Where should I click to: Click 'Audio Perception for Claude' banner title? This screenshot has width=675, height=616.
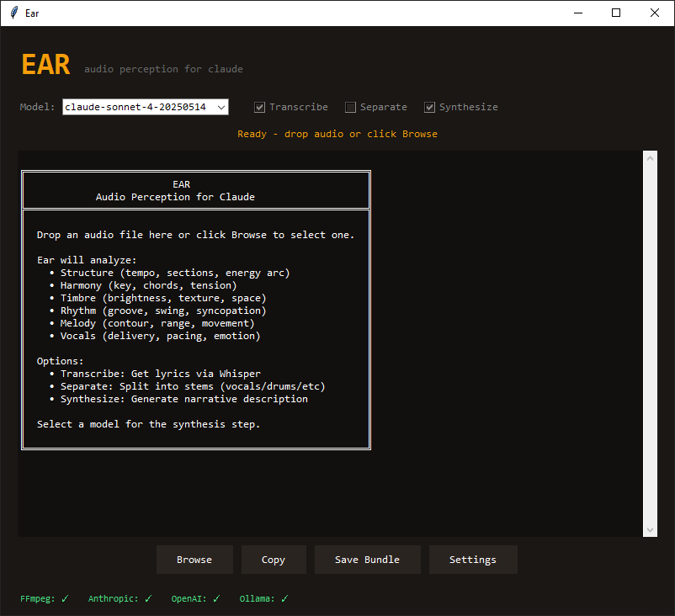pyautogui.click(x=175, y=197)
